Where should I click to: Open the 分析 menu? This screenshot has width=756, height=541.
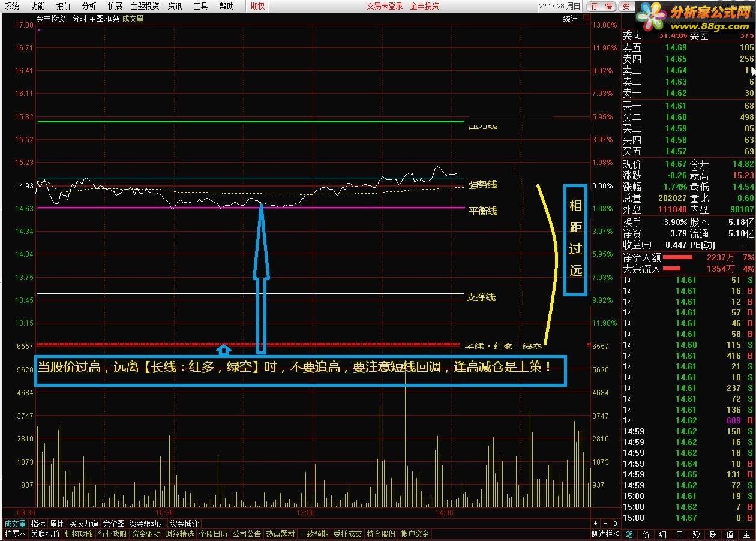[89, 6]
